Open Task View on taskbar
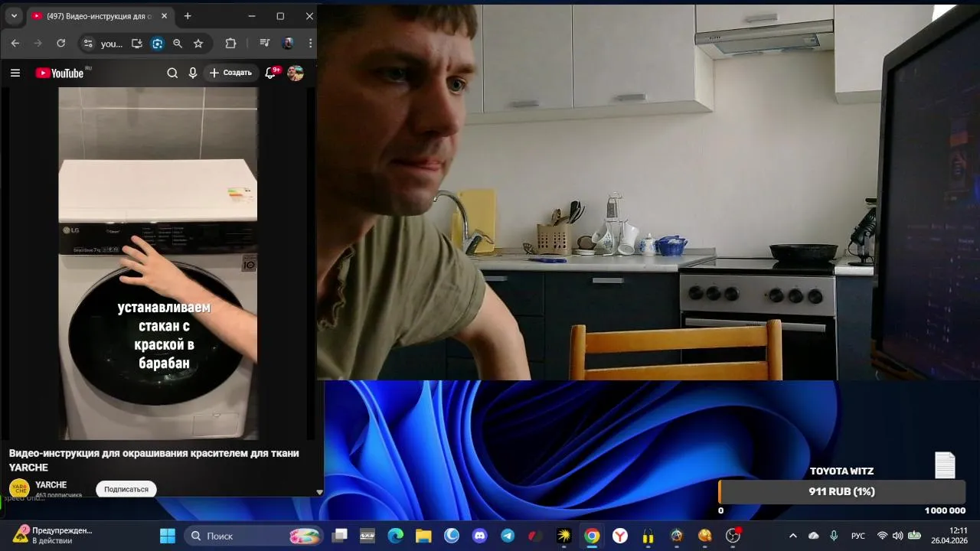The width and height of the screenshot is (980, 551). click(x=339, y=536)
